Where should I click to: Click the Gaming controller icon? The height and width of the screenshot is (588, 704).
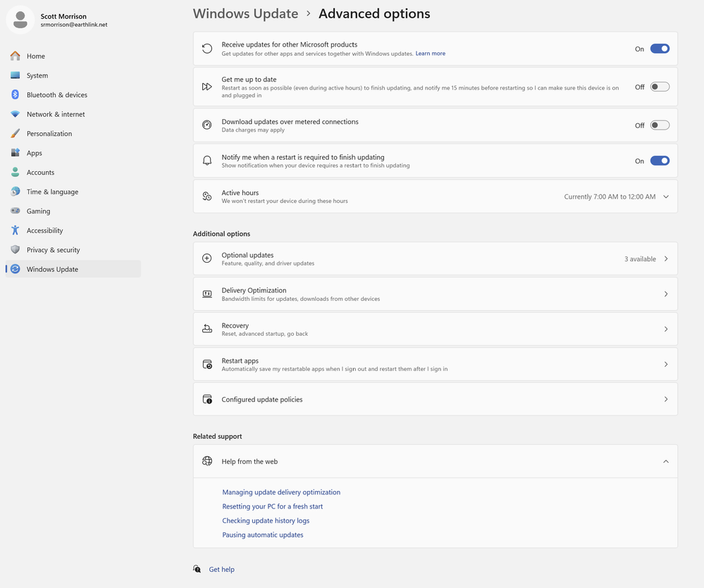(15, 211)
